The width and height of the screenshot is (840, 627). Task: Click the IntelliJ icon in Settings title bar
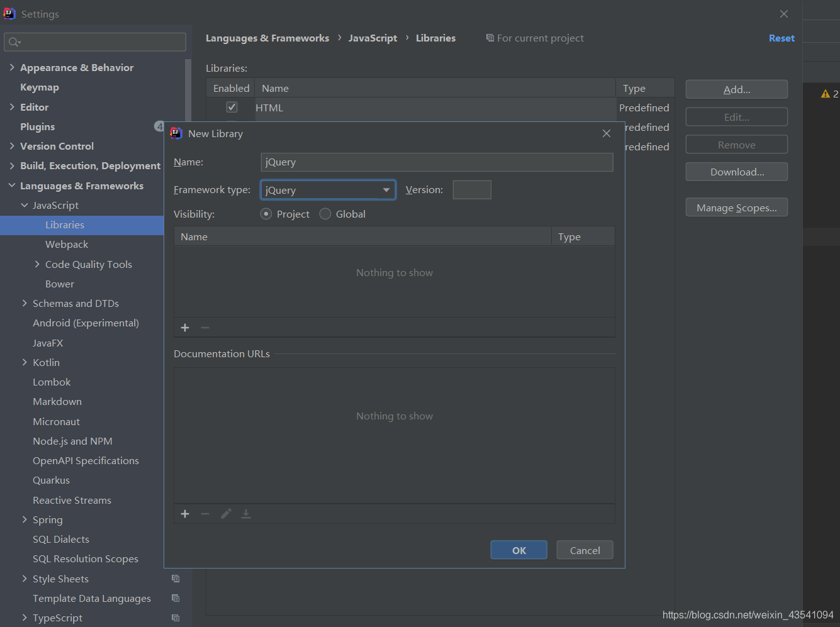[x=9, y=13]
